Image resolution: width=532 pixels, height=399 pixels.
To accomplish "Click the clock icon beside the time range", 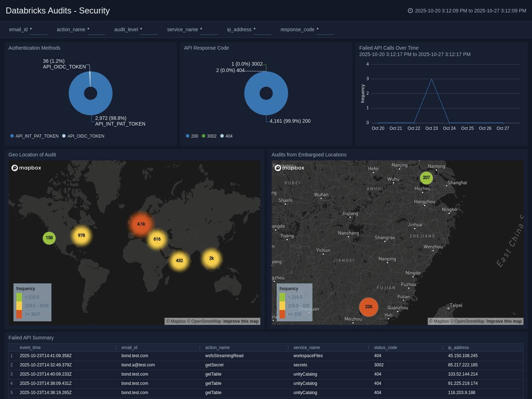I will point(411,11).
